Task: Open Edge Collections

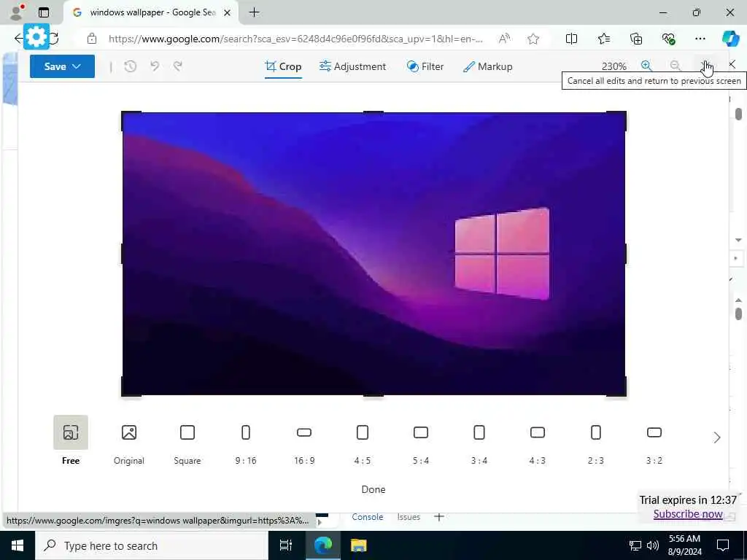Action: [636, 39]
